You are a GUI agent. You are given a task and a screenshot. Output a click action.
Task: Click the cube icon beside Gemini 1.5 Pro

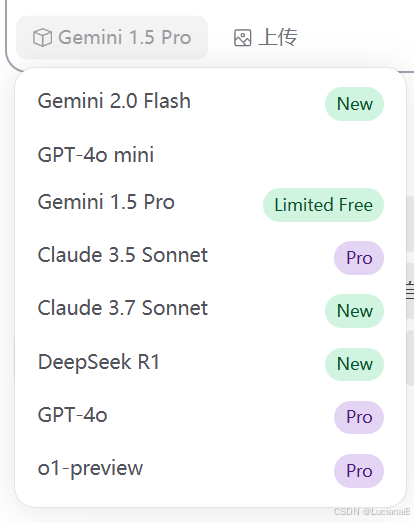coord(42,37)
